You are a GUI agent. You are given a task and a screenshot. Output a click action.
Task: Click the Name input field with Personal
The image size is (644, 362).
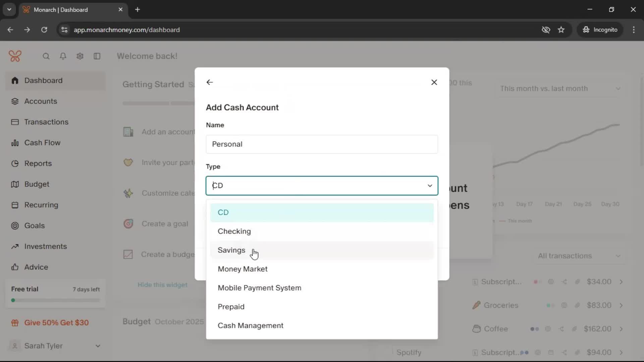click(x=321, y=144)
